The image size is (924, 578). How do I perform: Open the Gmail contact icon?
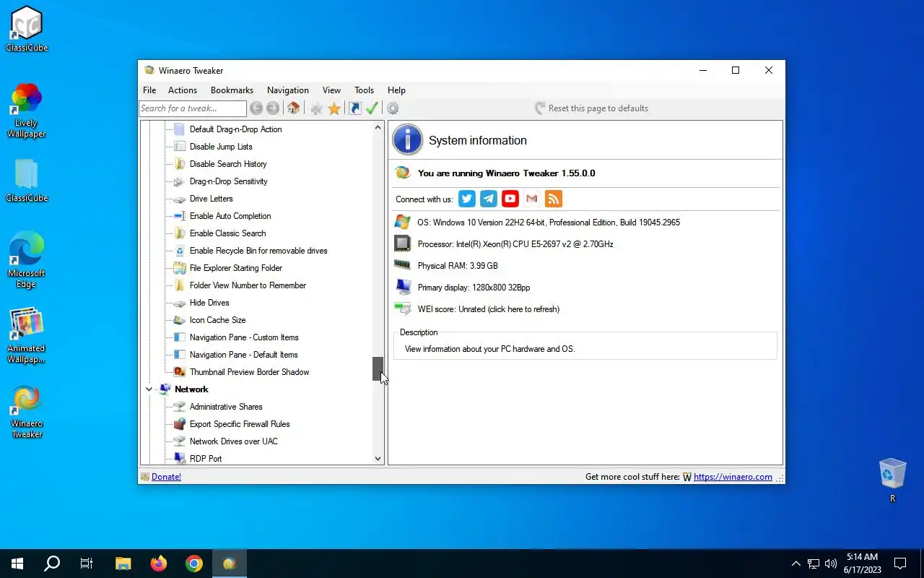[532, 199]
